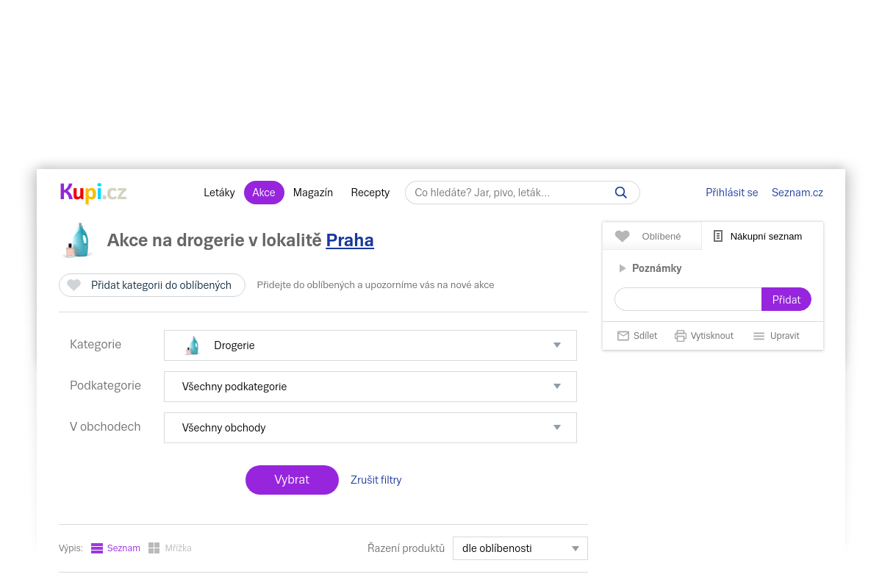Click the search magnifier icon

coord(620,193)
